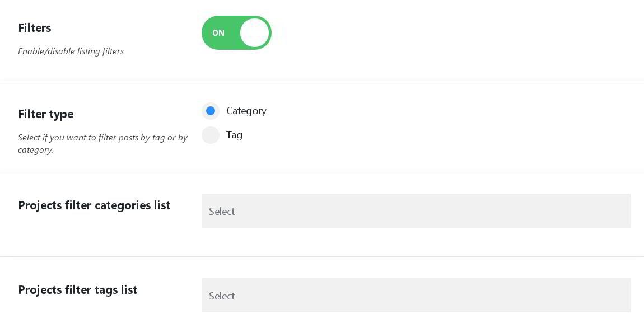Screen dimensions: 644x333
Task: Turn off the Filters toggle switch
Action: pos(236,33)
